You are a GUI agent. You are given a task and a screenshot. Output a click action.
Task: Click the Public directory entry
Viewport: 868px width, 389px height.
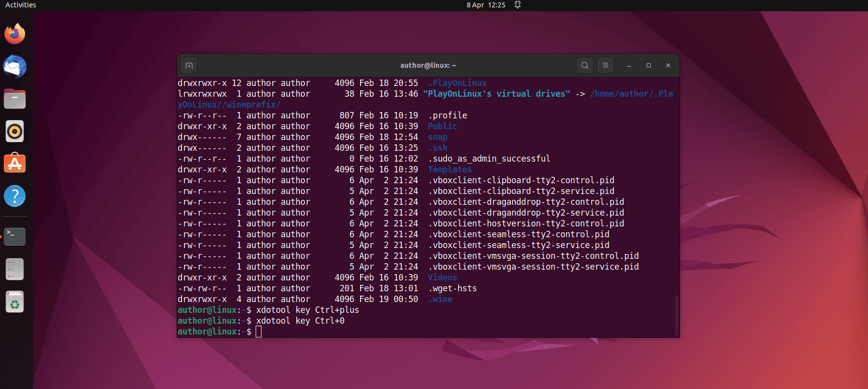[x=443, y=126]
